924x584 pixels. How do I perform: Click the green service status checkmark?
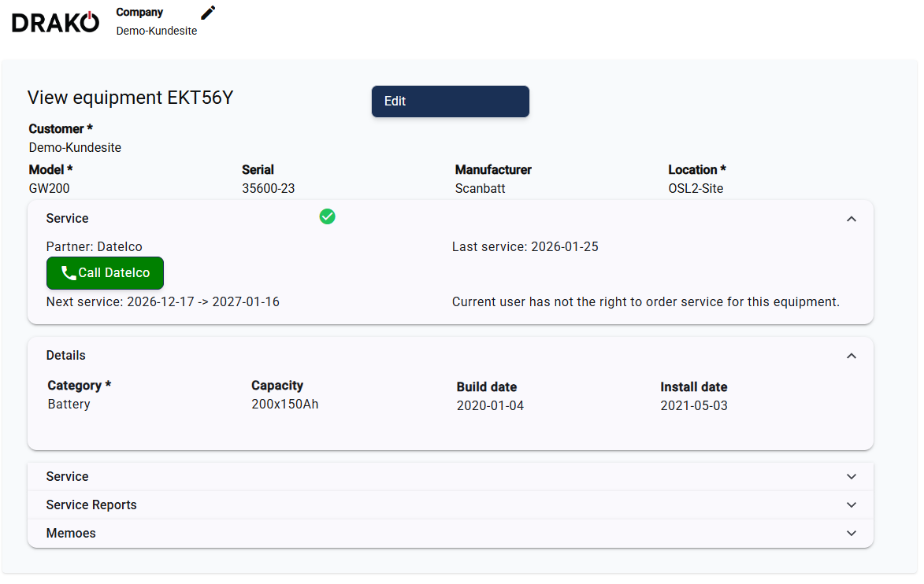tap(327, 216)
